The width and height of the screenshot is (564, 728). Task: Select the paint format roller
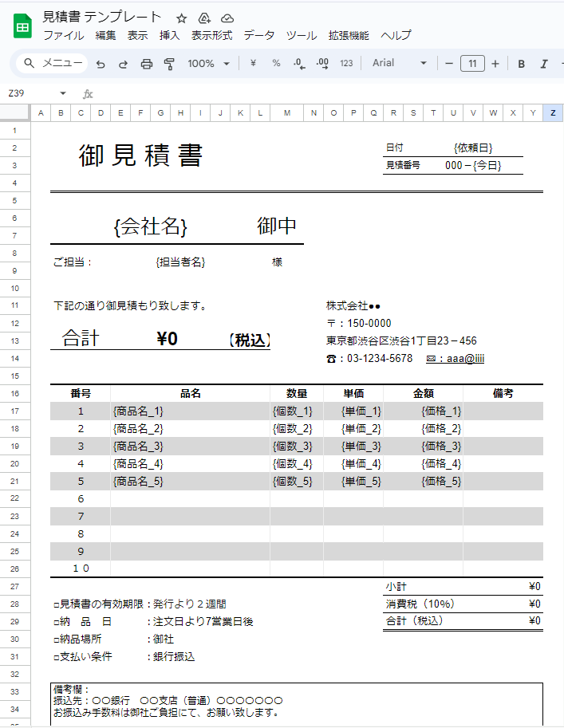(170, 64)
